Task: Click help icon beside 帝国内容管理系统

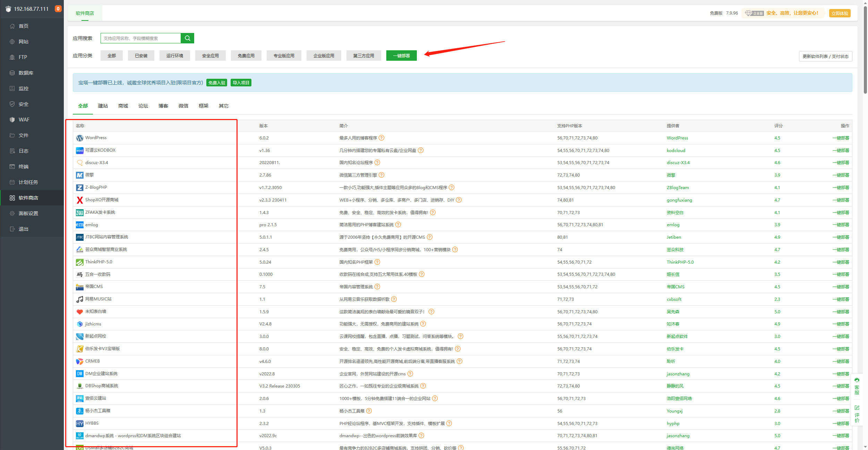Action: click(x=377, y=287)
